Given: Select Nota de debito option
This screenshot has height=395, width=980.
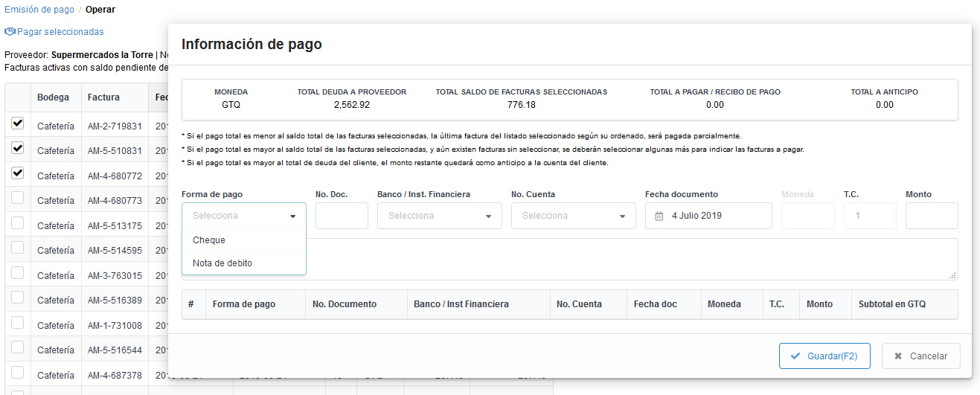Looking at the screenshot, I should 222,263.
